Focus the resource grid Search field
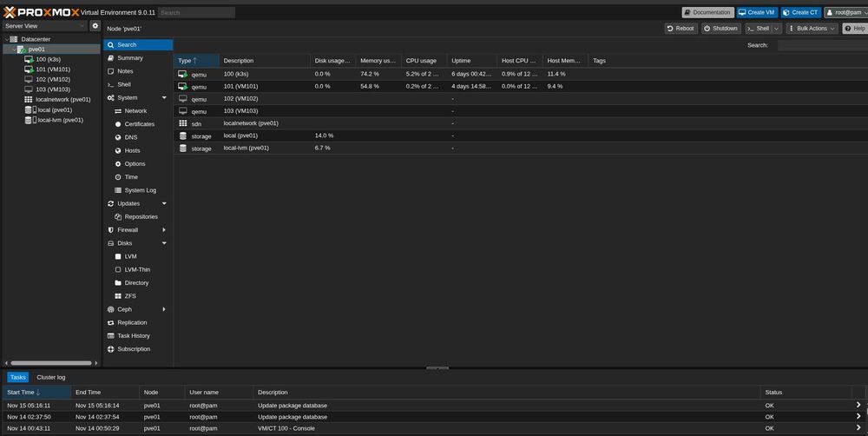The height and width of the screenshot is (436, 868). click(x=823, y=45)
